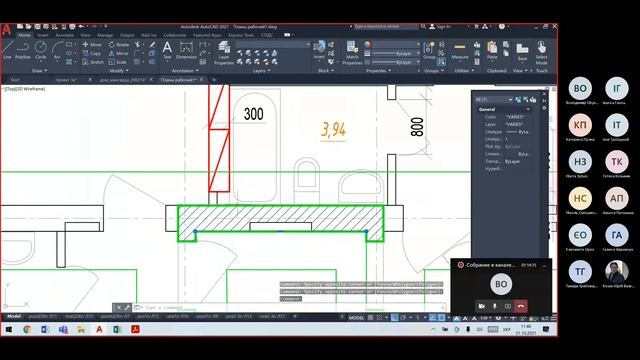Expand the Block panel dropdown

326,71
